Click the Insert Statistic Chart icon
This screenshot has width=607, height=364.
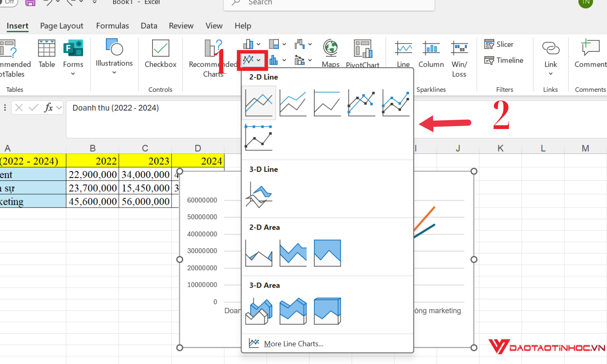coord(274,60)
